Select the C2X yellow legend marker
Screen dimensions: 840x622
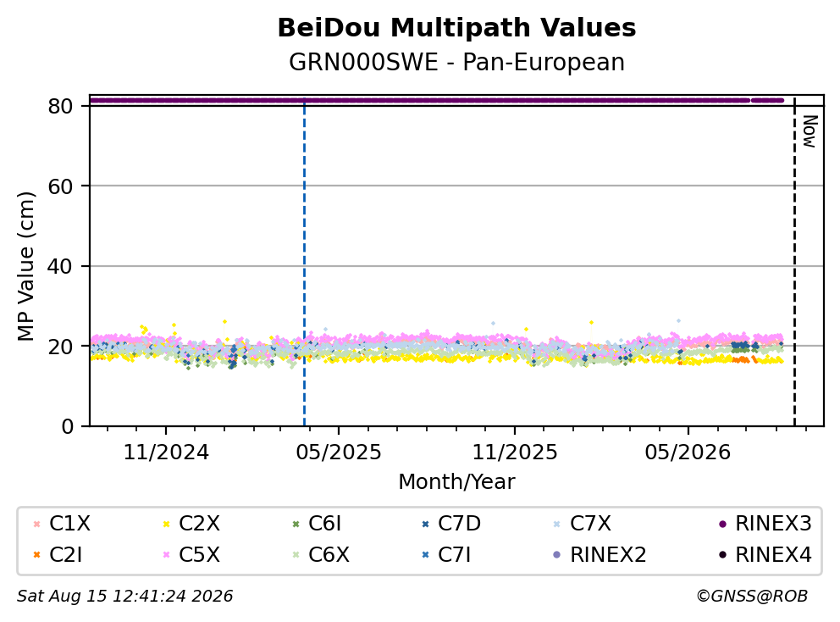pyautogui.click(x=166, y=524)
